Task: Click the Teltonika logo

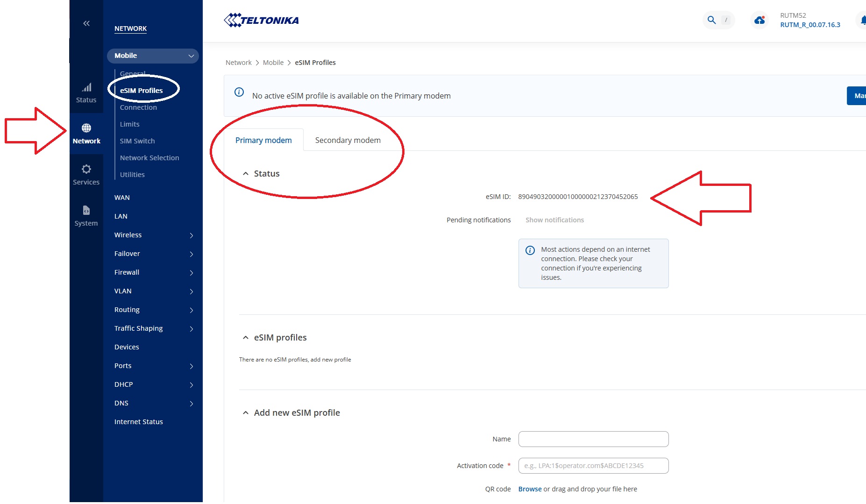Action: pos(262,20)
